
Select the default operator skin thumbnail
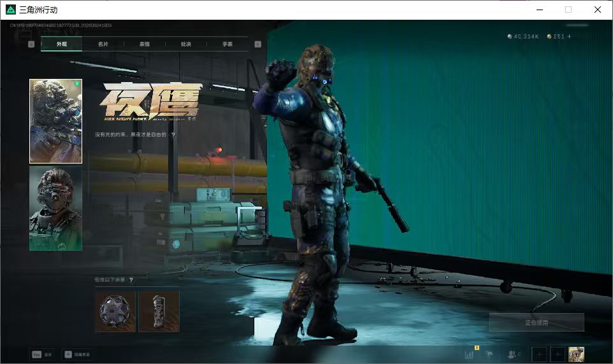tap(55, 208)
